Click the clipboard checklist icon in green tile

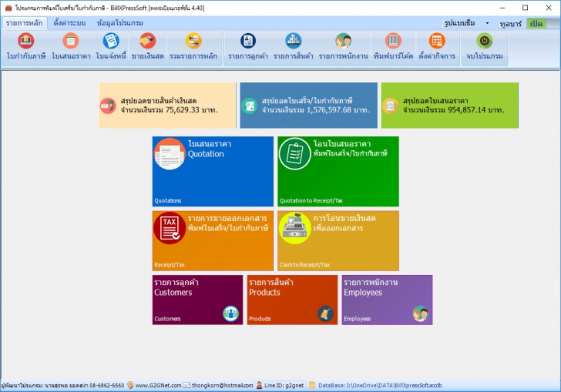(x=295, y=154)
